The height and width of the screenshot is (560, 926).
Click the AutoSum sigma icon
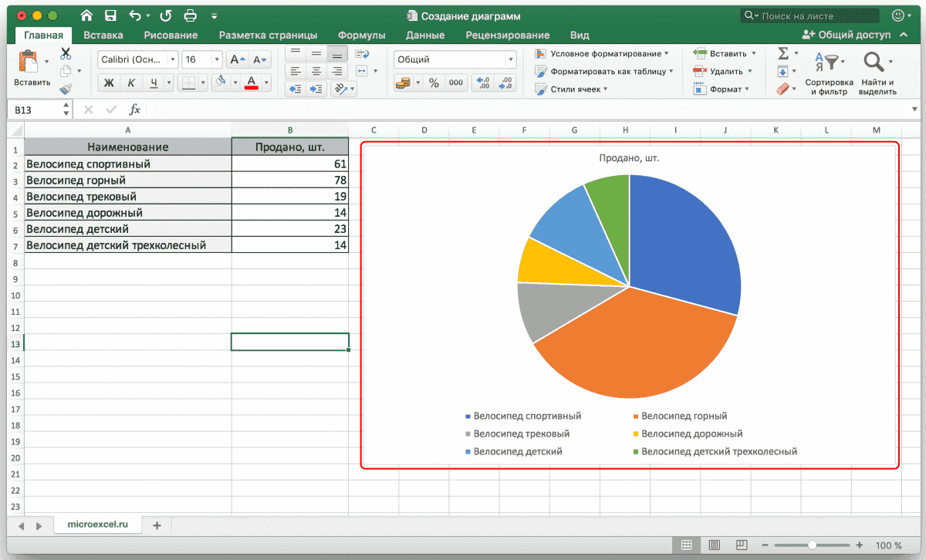click(782, 53)
